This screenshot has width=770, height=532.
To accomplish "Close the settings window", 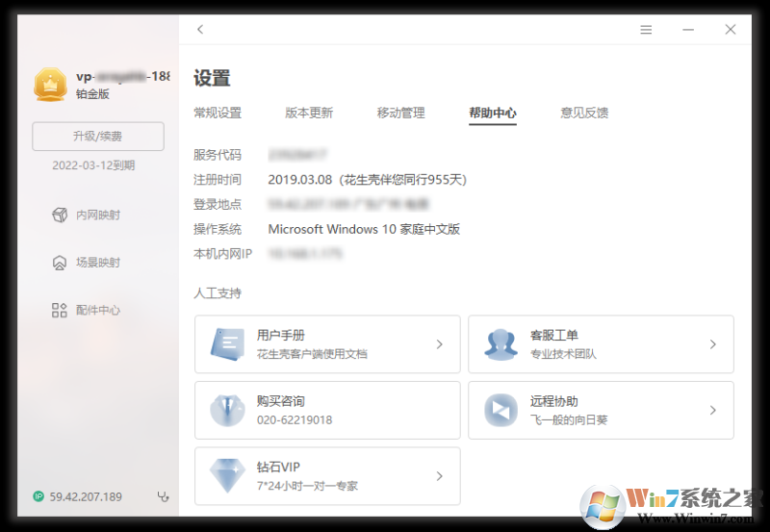I will 731,30.
